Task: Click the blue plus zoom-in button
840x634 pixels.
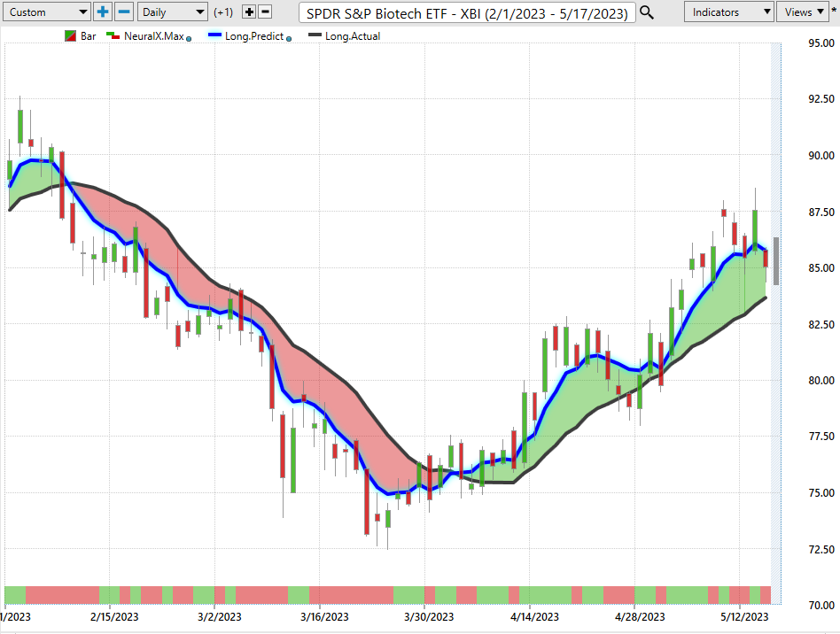Action: pyautogui.click(x=103, y=12)
